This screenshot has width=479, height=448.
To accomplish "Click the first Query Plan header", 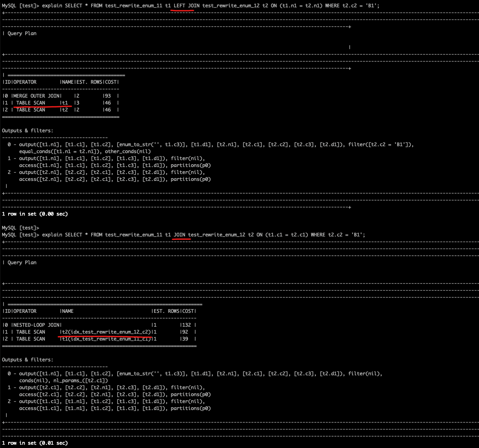I will coord(22,33).
